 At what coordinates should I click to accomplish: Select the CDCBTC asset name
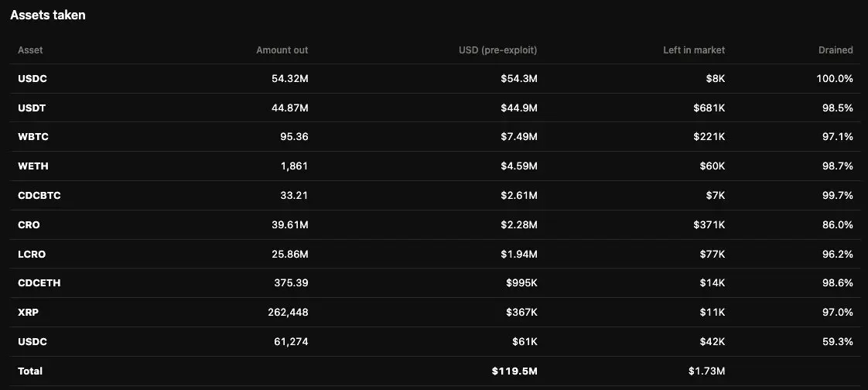39,195
